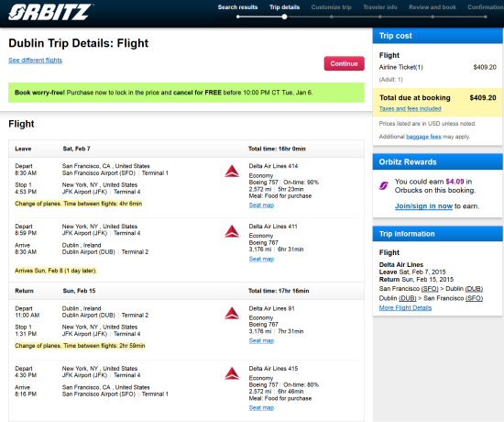504x422 pixels.
Task: Open Taxes and fees included link
Action: pyautogui.click(x=410, y=109)
